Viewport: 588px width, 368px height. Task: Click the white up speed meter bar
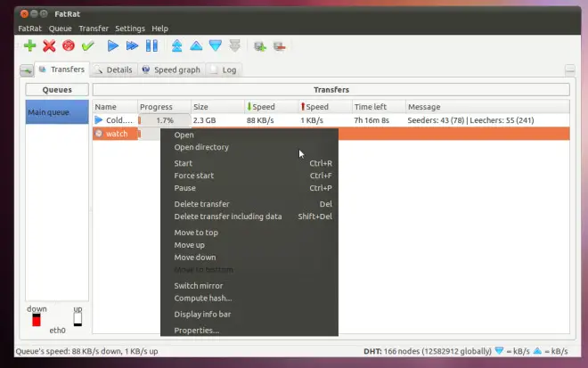click(78, 319)
